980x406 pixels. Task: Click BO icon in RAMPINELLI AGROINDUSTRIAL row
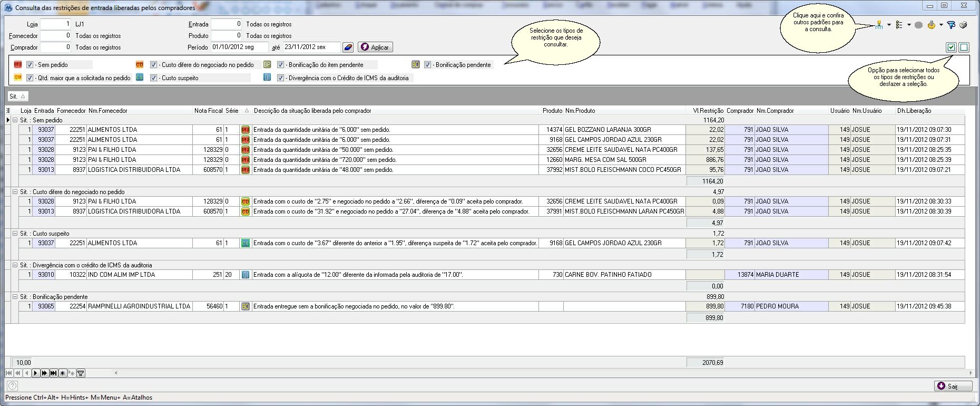246,306
